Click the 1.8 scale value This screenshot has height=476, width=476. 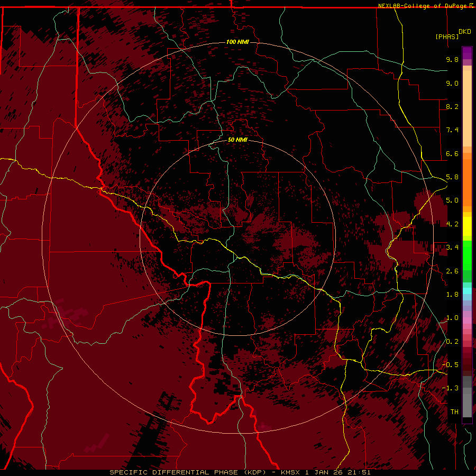452,295
